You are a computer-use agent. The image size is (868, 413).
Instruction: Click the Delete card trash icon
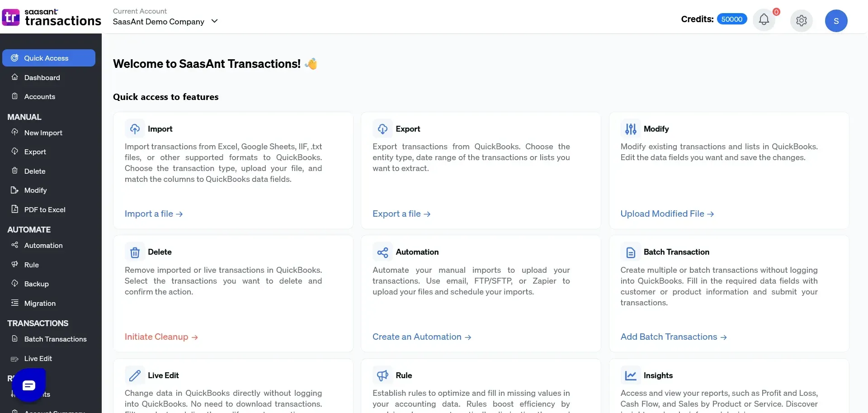(x=135, y=252)
